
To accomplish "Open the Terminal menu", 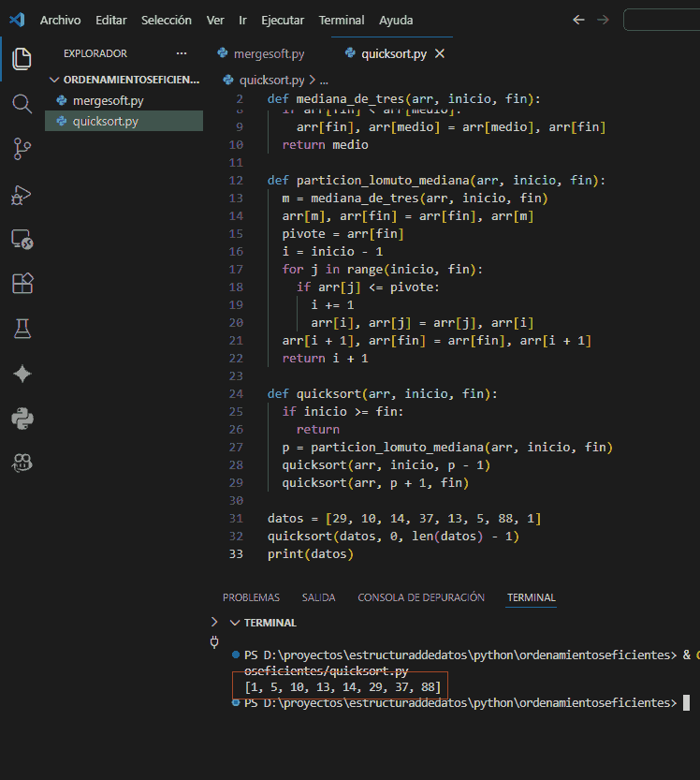I will 341,20.
